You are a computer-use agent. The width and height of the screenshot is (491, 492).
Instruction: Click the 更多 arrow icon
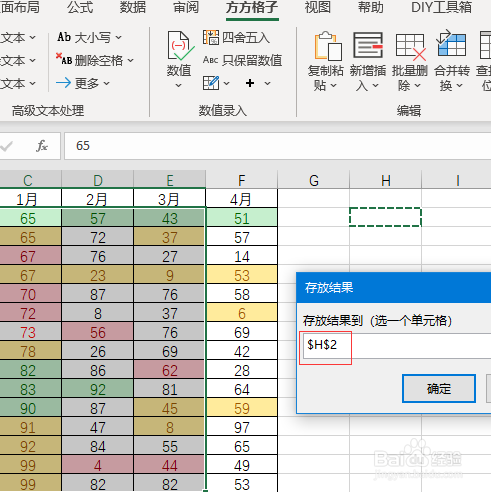tap(63, 83)
